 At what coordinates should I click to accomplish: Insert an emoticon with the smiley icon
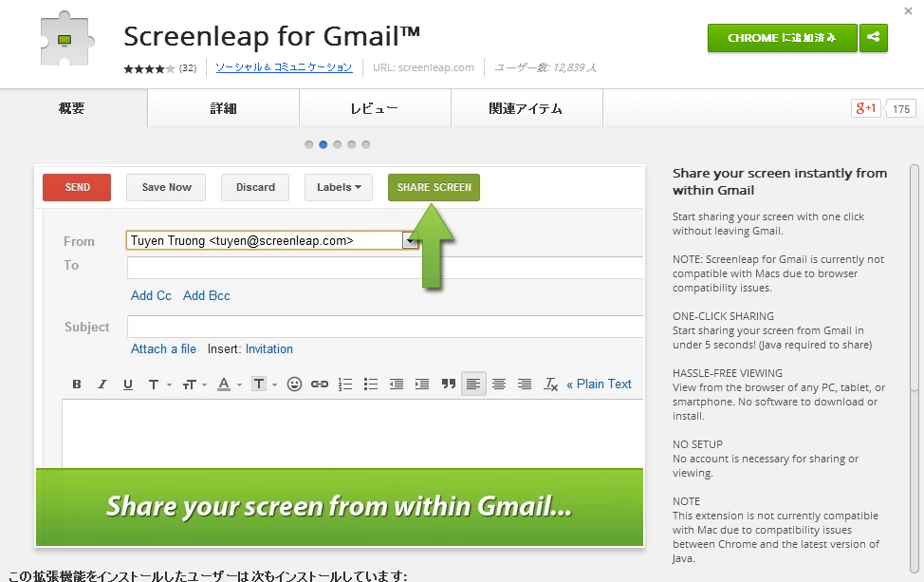[294, 385]
